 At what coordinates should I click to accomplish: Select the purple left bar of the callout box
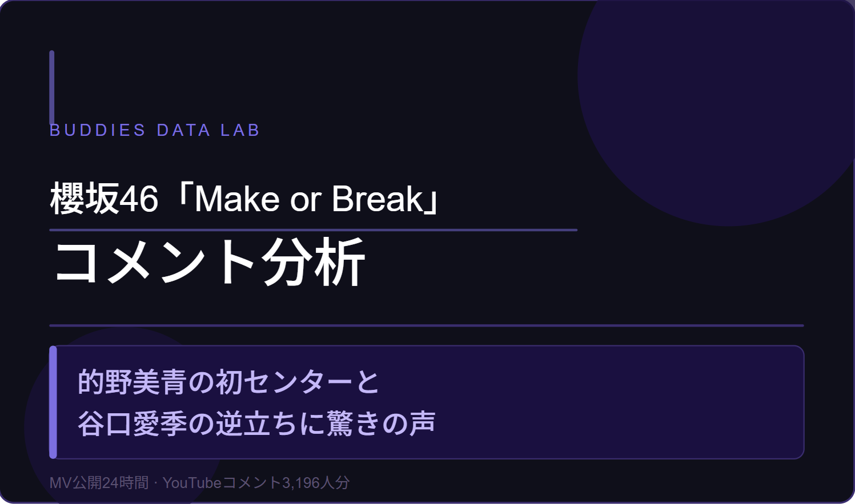53,402
